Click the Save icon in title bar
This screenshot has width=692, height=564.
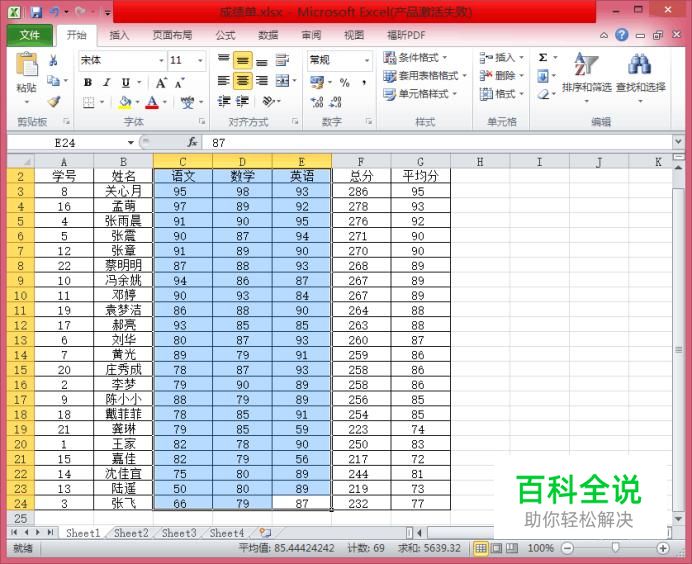coord(36,12)
